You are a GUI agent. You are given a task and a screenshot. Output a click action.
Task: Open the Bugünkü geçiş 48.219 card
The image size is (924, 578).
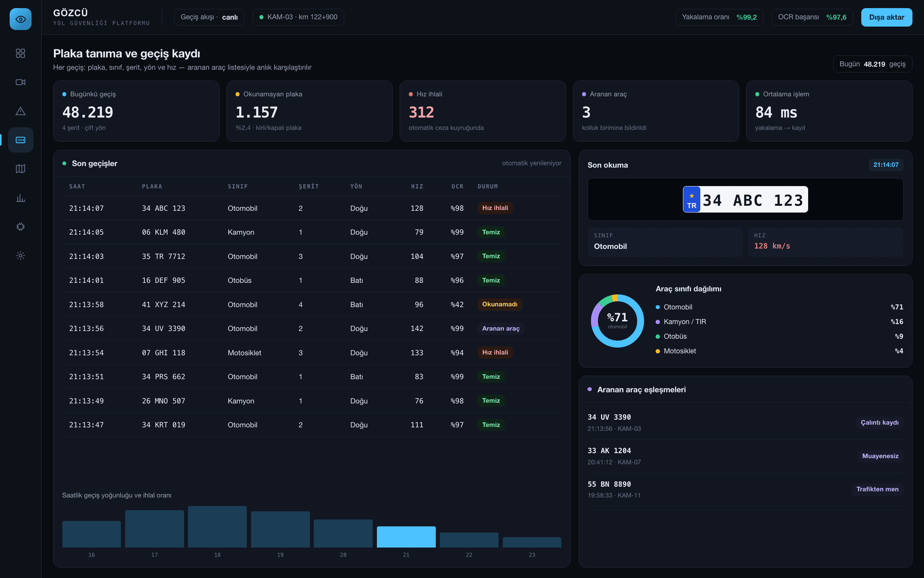click(136, 111)
